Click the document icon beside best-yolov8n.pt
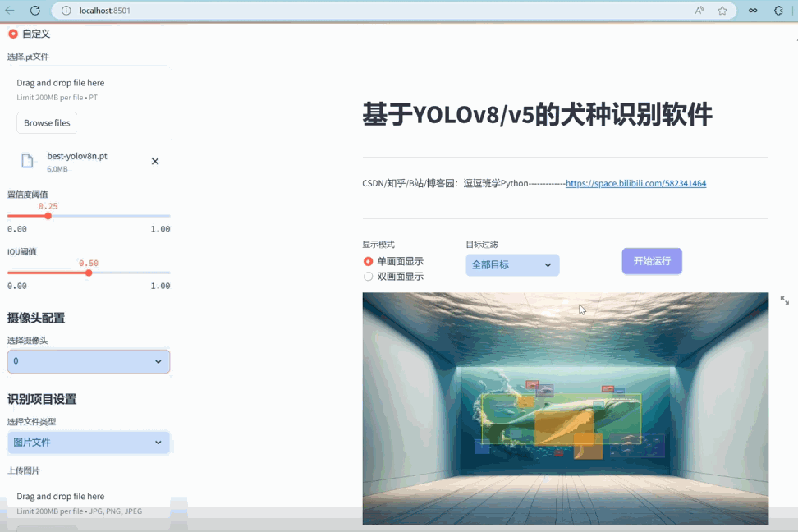Viewport: 798px width, 532px height. click(27, 159)
